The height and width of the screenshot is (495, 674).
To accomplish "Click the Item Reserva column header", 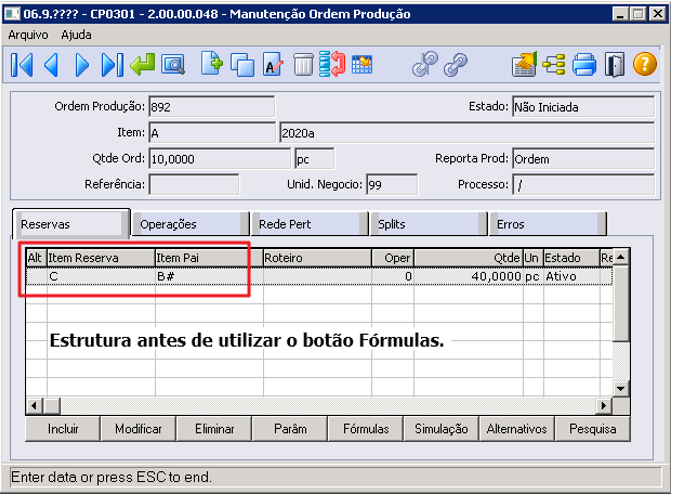I will coord(101,258).
